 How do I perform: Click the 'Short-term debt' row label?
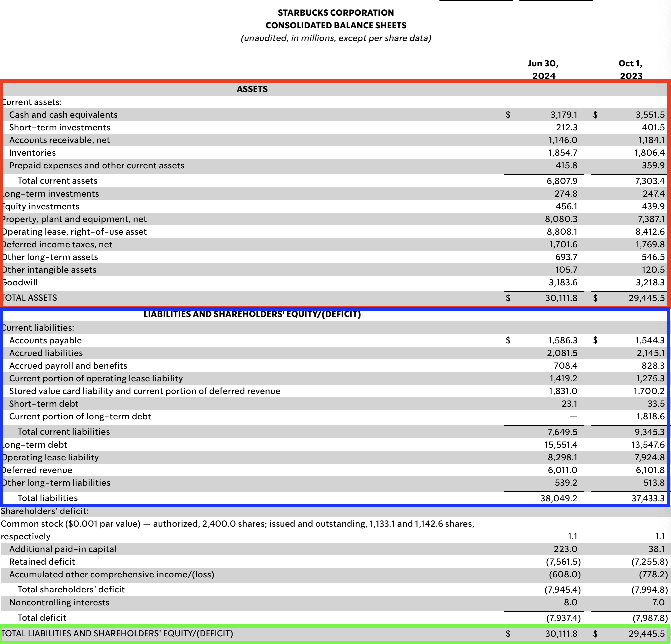tap(44, 404)
